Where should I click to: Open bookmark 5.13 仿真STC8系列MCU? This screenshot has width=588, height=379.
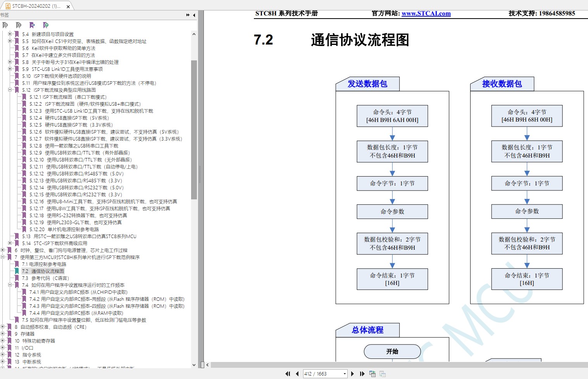[x=79, y=237]
